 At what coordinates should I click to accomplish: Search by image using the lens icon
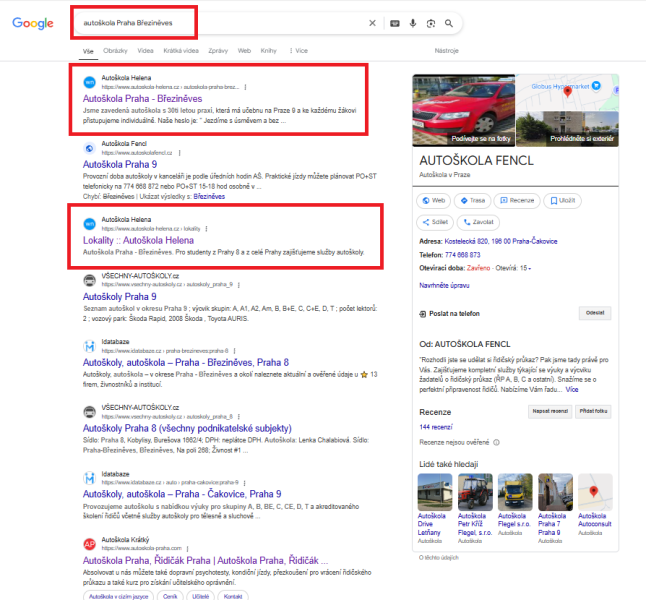click(431, 23)
